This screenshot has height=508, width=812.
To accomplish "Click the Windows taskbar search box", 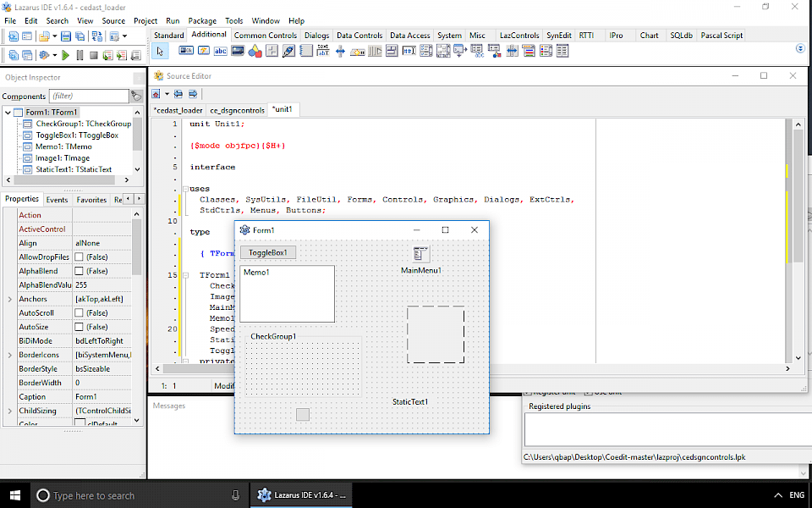I will coord(139,495).
